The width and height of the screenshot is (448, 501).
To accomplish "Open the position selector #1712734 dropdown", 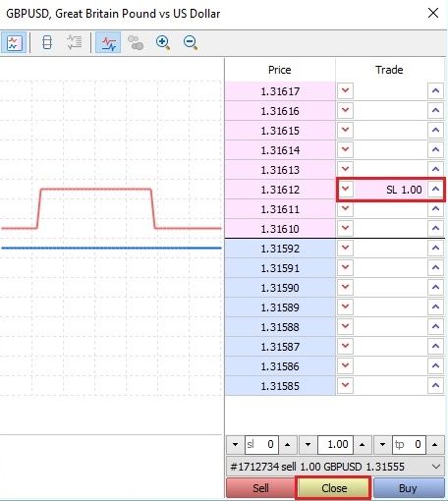I will [x=335, y=467].
